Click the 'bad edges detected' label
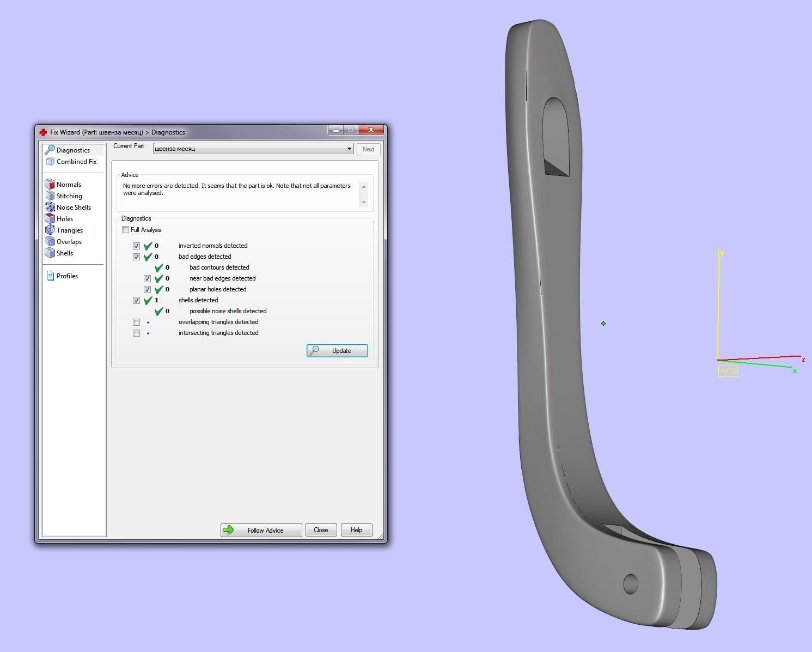The height and width of the screenshot is (652, 812). point(205,257)
